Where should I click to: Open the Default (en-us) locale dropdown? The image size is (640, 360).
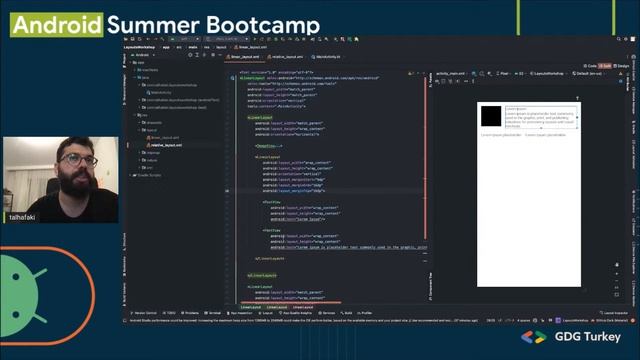tap(589, 74)
